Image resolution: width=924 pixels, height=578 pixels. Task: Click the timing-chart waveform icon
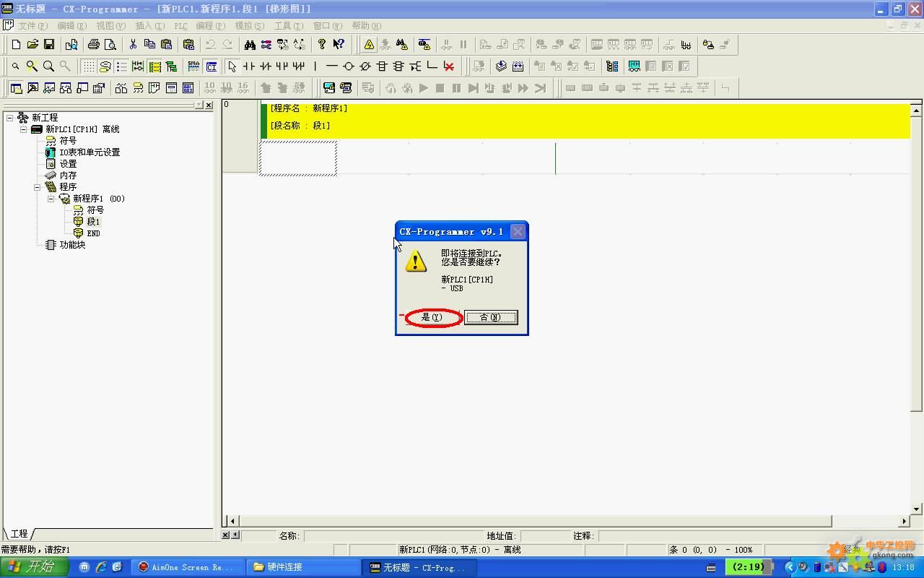click(x=686, y=45)
